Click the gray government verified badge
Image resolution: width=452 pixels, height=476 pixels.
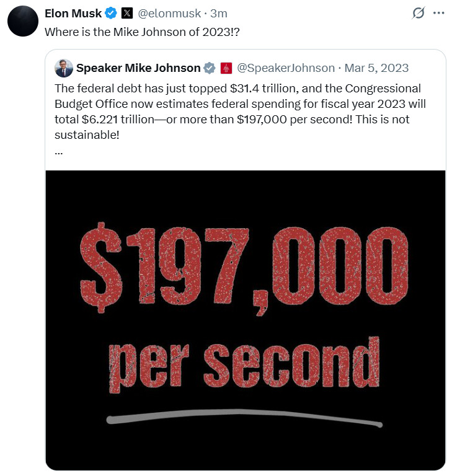(210, 68)
